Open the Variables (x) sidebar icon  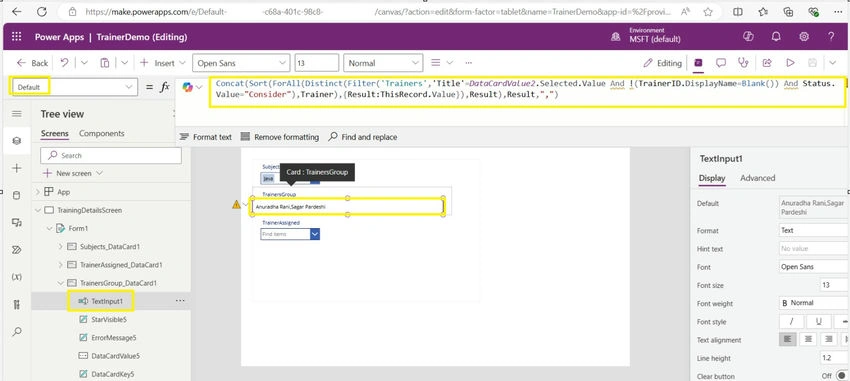click(x=16, y=277)
